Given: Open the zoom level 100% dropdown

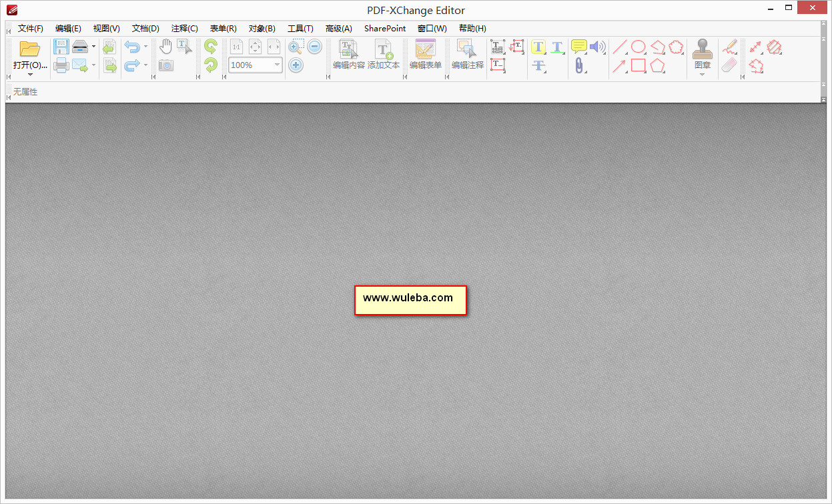Looking at the screenshot, I should tap(277, 65).
